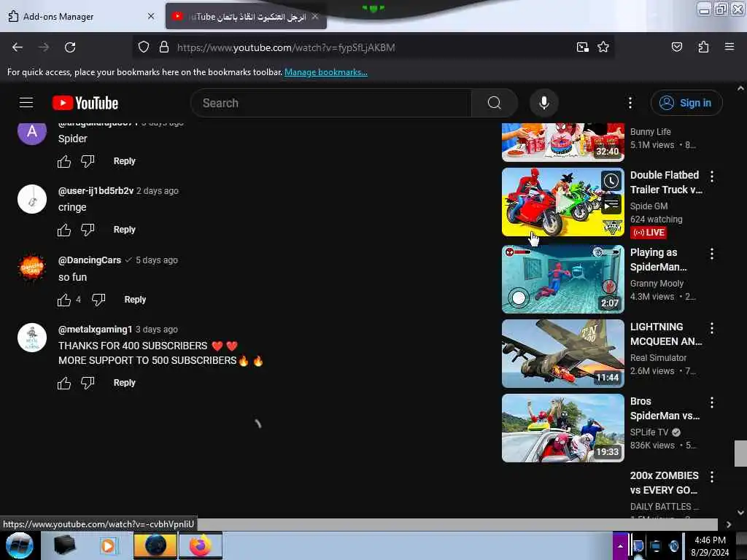The image size is (747, 560).
Task: Click the right arrow of the horizontal scrollbar
Action: 728,524
